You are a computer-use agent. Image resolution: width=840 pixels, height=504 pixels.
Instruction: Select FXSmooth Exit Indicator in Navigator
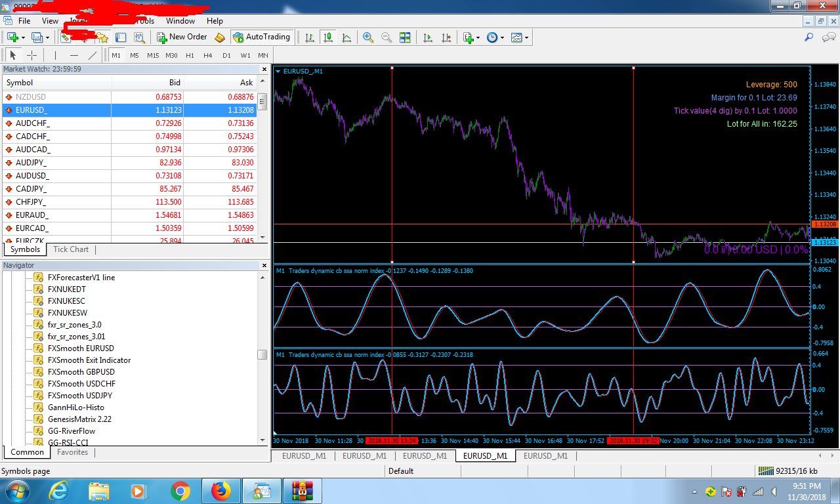click(89, 360)
